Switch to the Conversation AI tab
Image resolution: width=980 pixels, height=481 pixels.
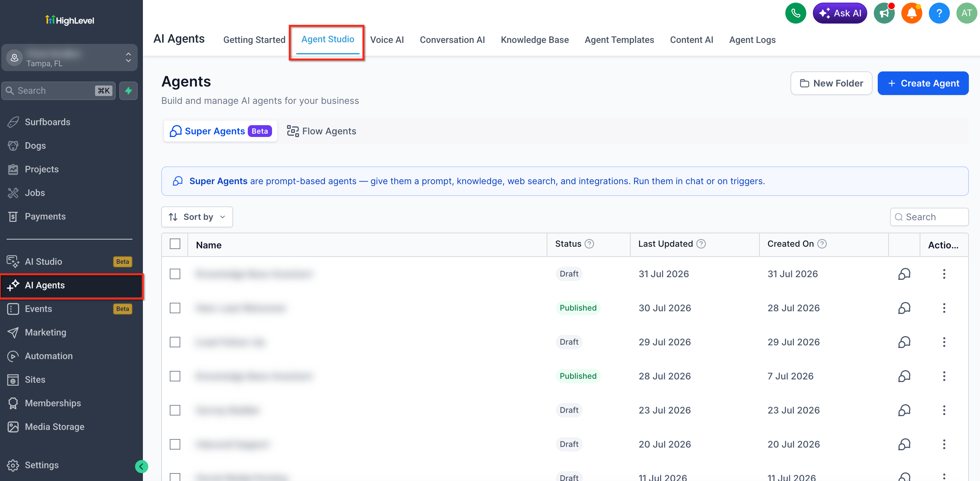pos(452,40)
